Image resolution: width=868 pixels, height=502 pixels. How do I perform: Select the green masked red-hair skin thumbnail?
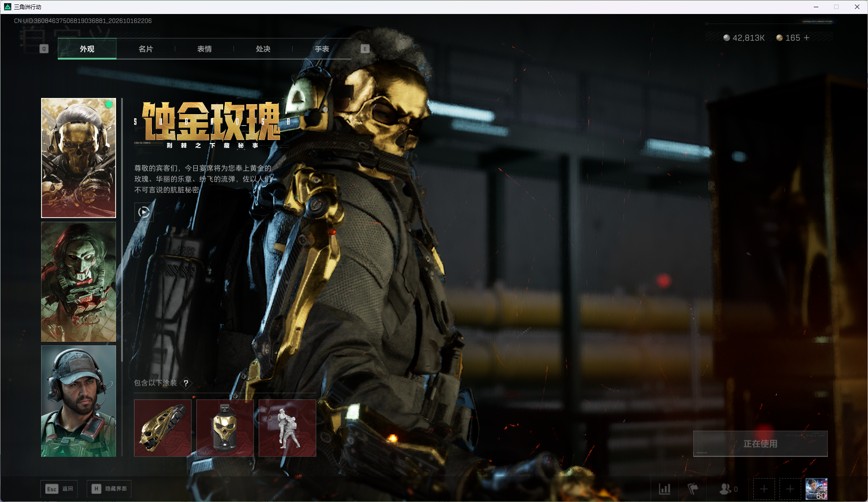(x=79, y=282)
